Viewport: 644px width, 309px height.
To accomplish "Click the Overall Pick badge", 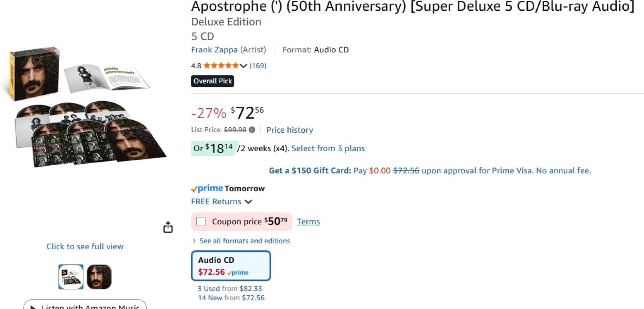I will [x=213, y=81].
